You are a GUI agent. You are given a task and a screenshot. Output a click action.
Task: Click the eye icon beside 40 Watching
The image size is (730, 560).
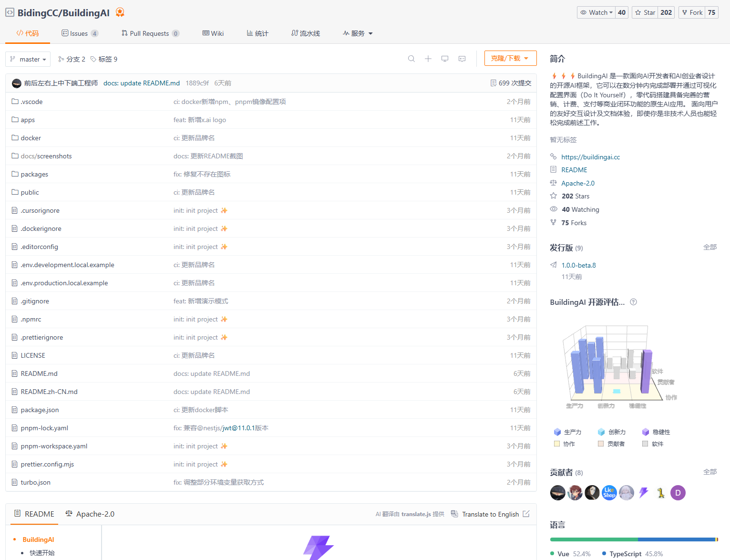(554, 209)
